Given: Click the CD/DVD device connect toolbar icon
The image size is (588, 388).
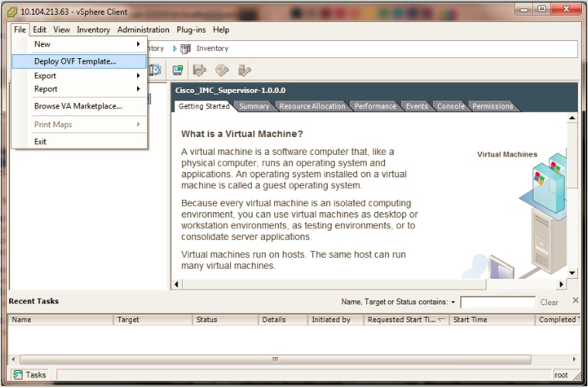Looking at the screenshot, I should click(x=222, y=70).
